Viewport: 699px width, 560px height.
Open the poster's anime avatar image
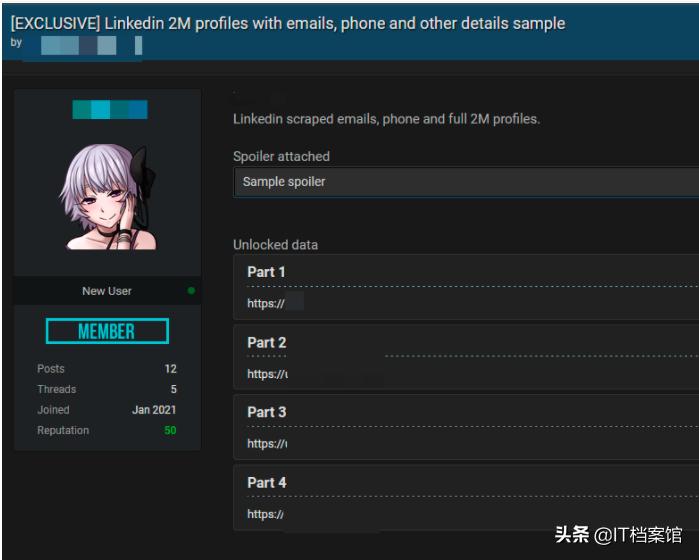[x=108, y=197]
